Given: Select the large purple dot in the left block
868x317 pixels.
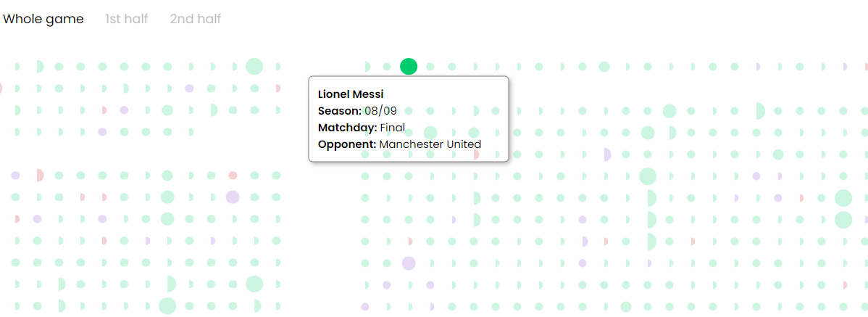Looking at the screenshot, I should coord(233,197).
